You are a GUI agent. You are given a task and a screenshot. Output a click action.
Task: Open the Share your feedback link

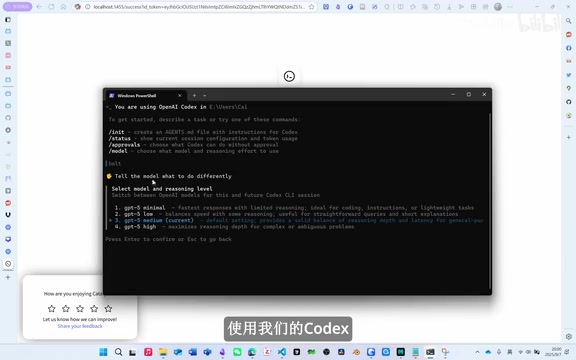[x=80, y=326]
